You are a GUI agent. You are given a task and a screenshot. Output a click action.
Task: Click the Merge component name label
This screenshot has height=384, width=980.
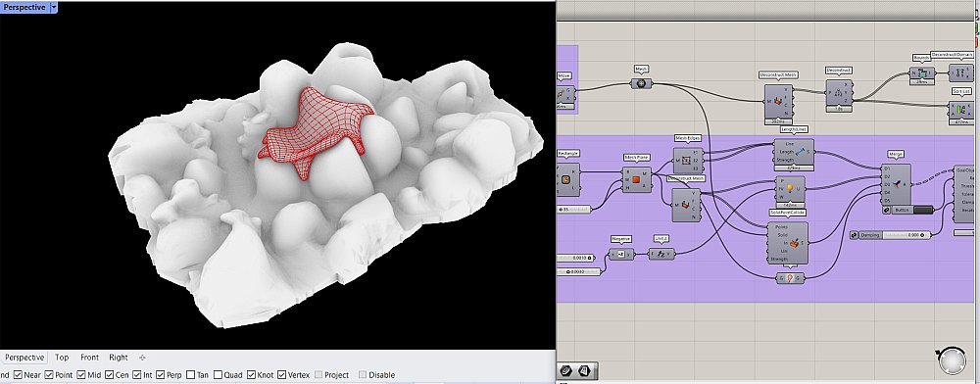coord(896,154)
